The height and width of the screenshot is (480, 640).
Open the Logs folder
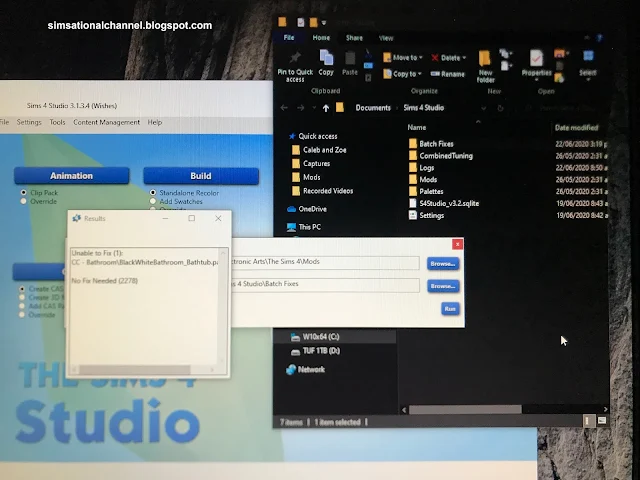(x=422, y=167)
